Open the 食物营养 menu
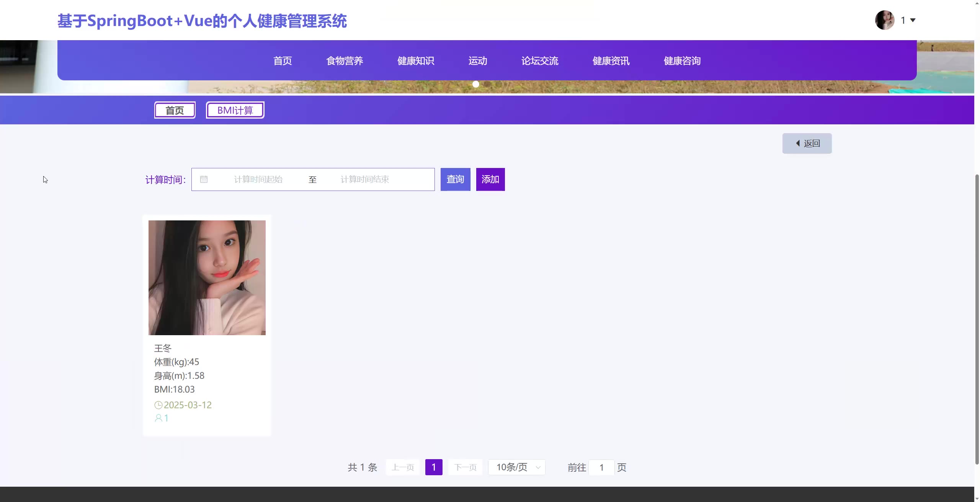This screenshot has height=502, width=980. (x=345, y=61)
